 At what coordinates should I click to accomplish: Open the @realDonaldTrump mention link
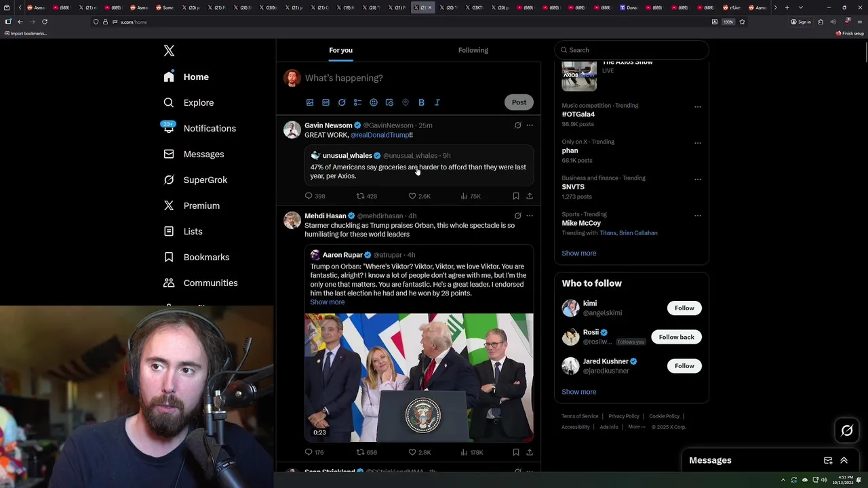click(380, 135)
